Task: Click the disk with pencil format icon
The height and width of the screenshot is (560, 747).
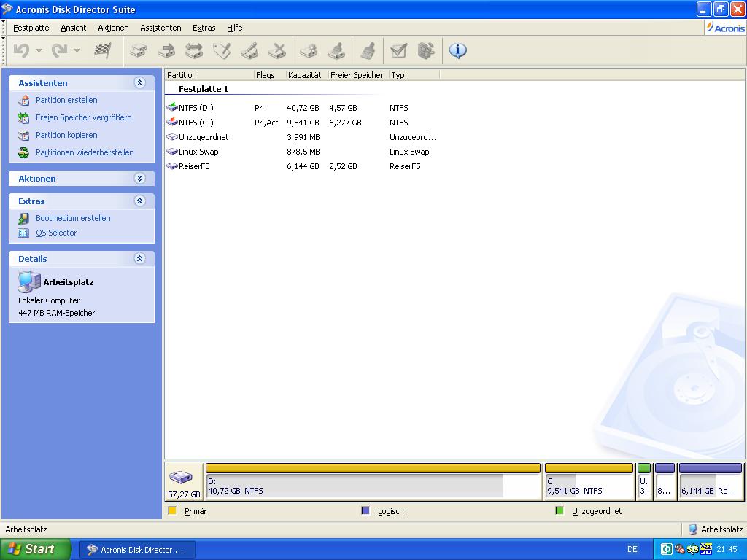Action: pyautogui.click(x=249, y=50)
